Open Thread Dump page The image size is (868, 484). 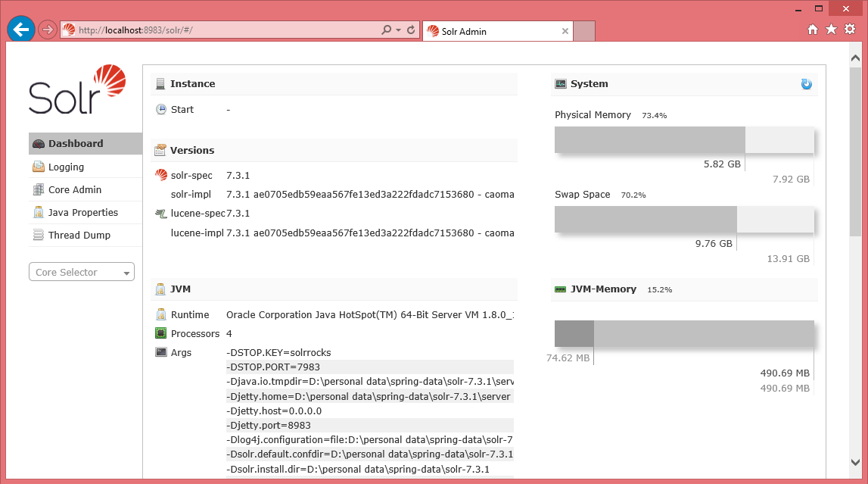[x=86, y=235]
